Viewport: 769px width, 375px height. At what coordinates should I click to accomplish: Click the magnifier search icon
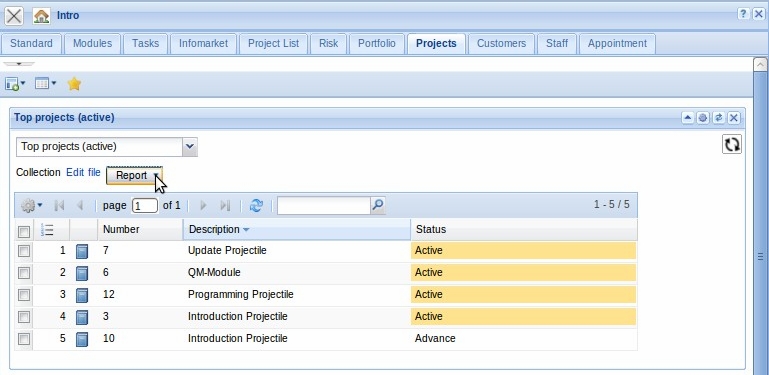tap(378, 205)
